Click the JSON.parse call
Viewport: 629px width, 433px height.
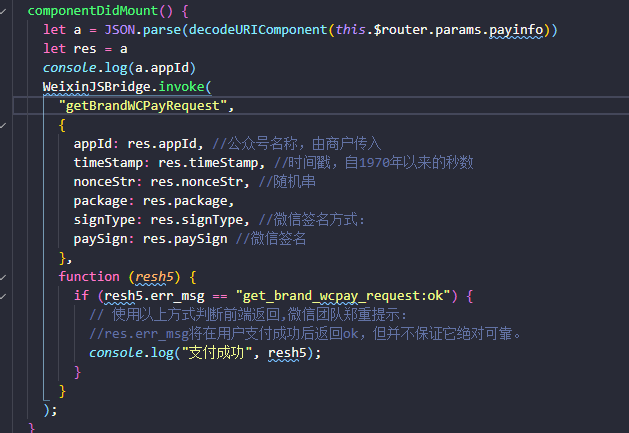click(142, 30)
